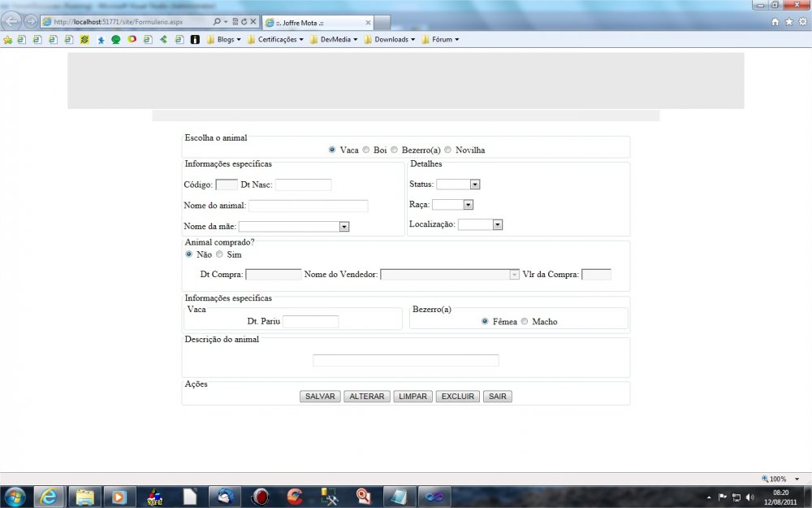Expand the Nome da mãe combo box

click(x=344, y=227)
